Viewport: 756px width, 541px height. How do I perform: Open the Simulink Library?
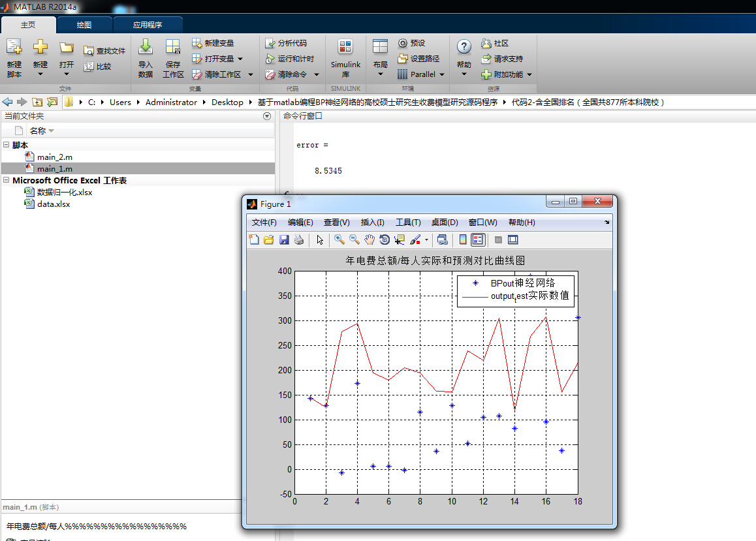[345, 58]
